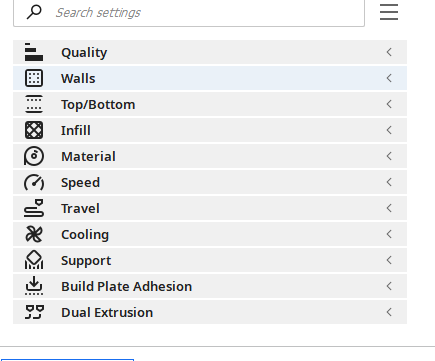Click the Support structure icon
435x361 pixels.
coord(34,260)
